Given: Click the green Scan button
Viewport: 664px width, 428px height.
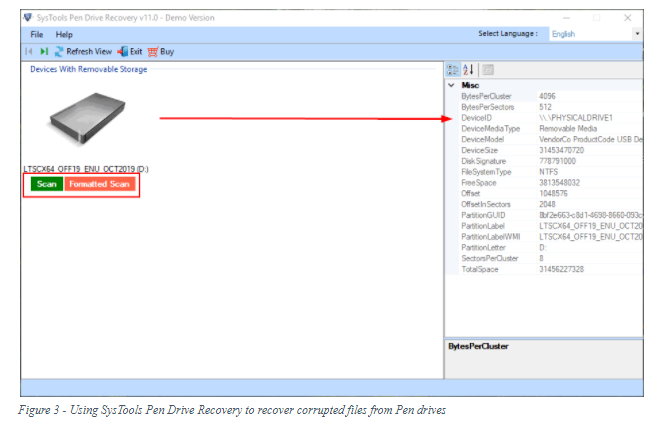Looking at the screenshot, I should tap(47, 184).
